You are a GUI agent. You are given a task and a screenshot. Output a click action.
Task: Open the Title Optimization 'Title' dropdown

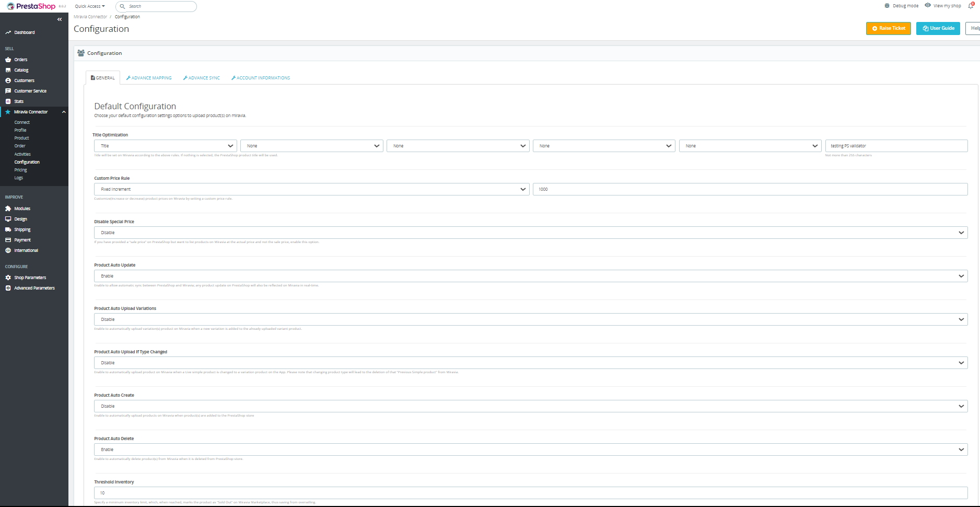pos(166,146)
